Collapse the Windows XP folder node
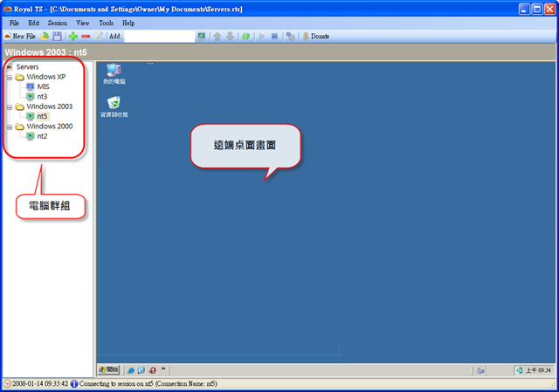The image size is (559, 392). 9,77
